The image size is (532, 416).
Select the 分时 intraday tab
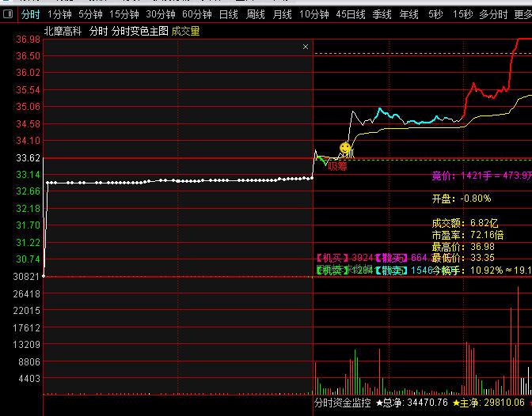point(30,14)
